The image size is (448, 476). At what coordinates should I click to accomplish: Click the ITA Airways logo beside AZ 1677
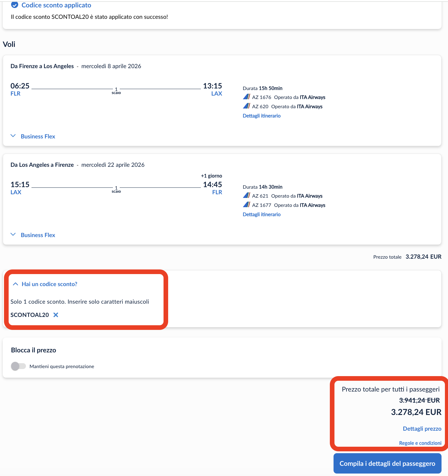tap(247, 205)
